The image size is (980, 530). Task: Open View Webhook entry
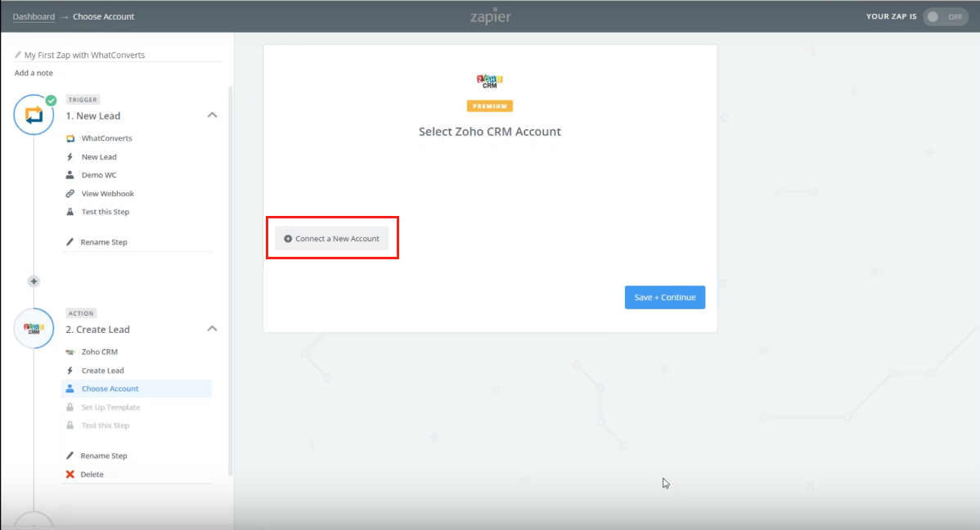pyautogui.click(x=107, y=194)
